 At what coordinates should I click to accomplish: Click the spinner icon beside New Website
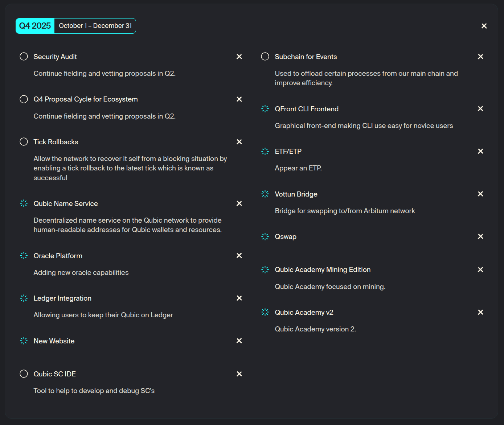[24, 341]
